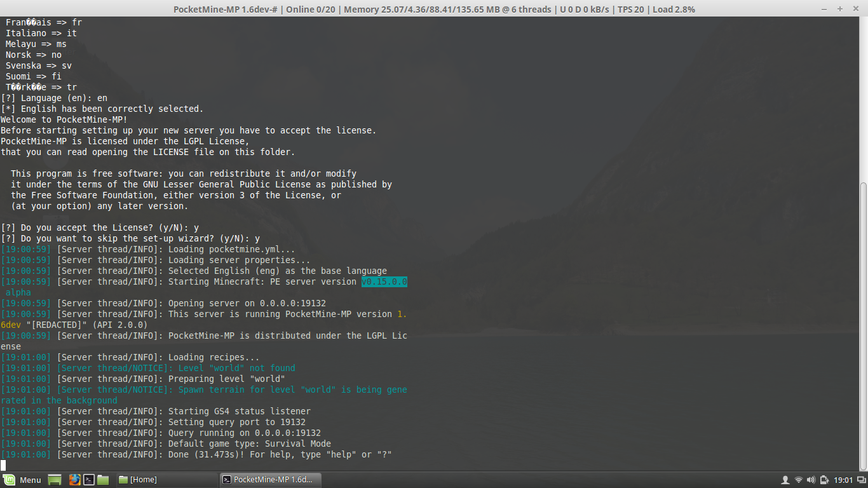Click the PocketMine-MP window title bar text
Screen dimensions: 868x488
click(x=434, y=9)
